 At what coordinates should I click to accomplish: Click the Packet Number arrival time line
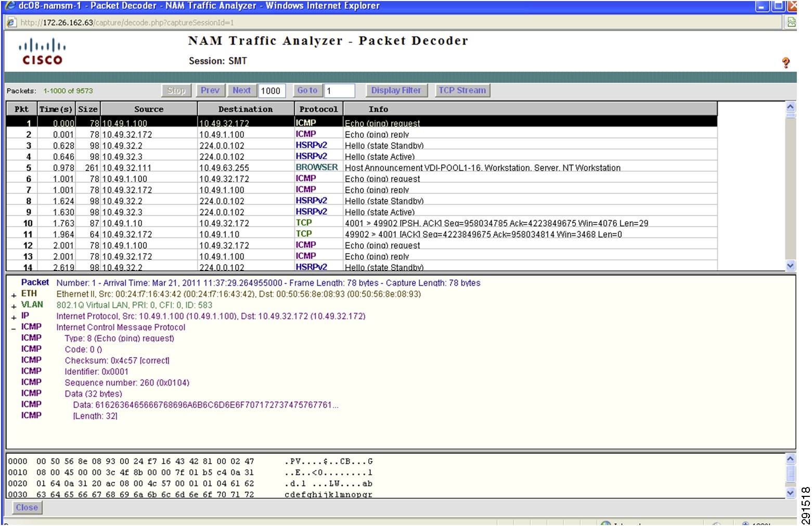tap(268, 283)
